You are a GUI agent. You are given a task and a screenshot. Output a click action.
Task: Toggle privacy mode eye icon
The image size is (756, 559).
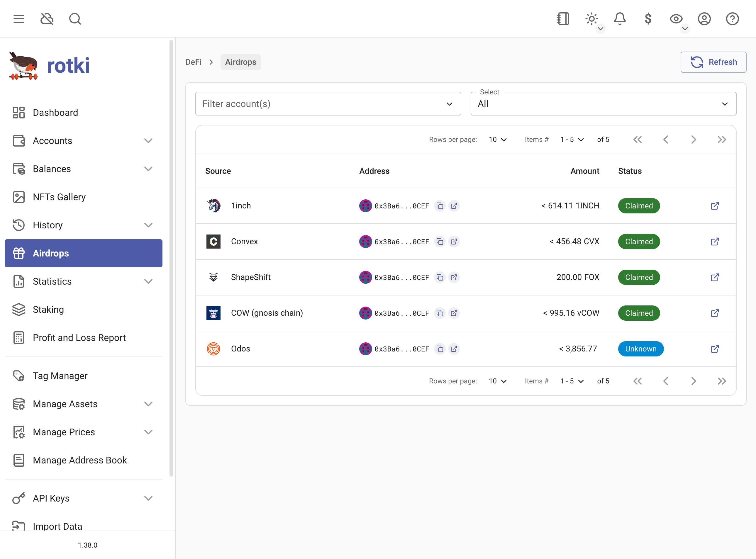click(x=676, y=18)
